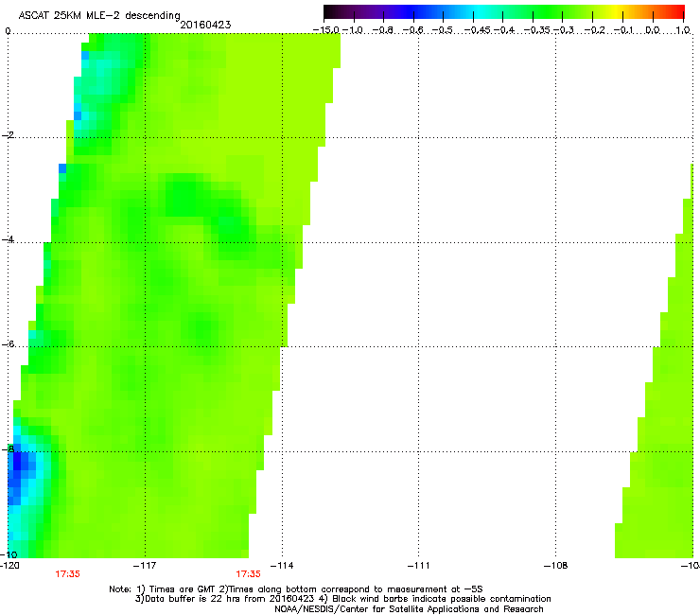700x615 pixels.
Task: Click the -1.0 colorbar tick label
Action: point(353,30)
